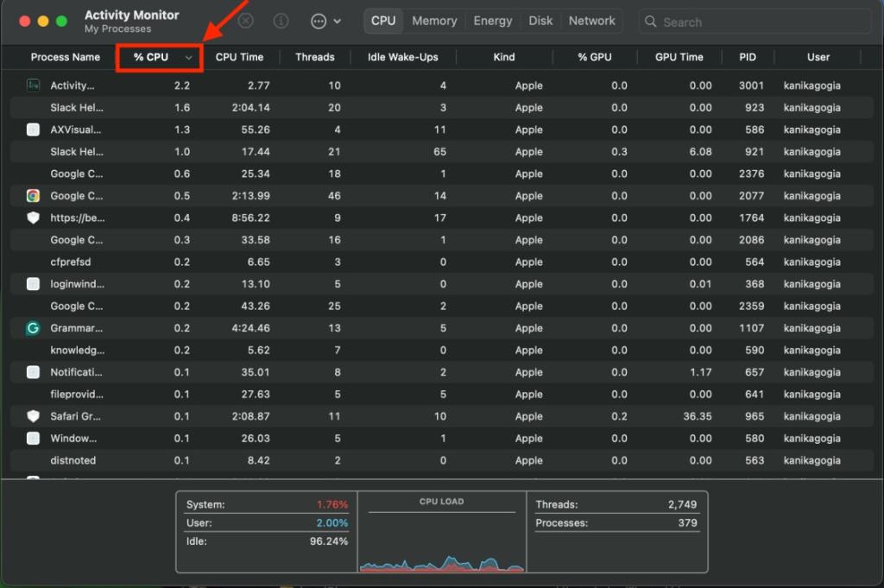
Task: Switch to the Network tab
Action: click(591, 21)
